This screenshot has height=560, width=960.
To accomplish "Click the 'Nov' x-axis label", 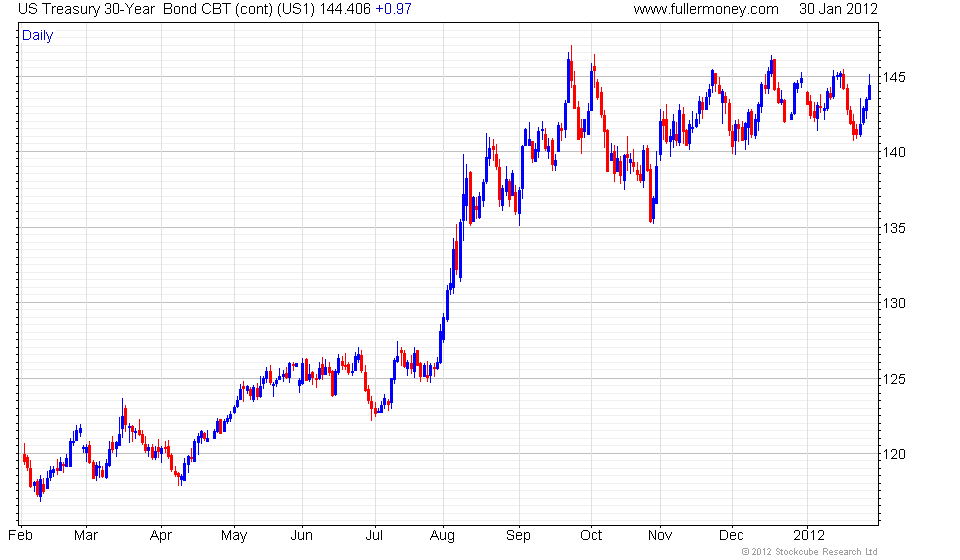I will click(659, 536).
